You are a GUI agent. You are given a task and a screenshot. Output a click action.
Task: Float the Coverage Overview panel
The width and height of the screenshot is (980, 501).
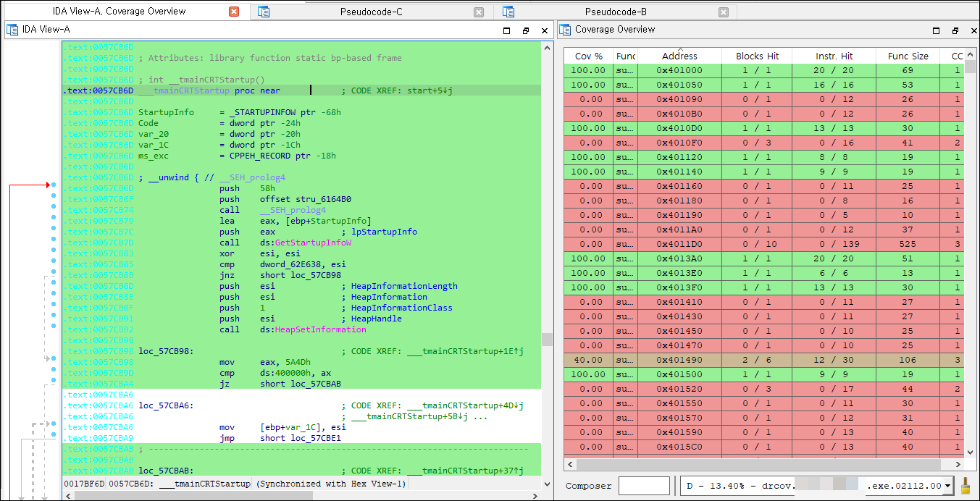pos(955,30)
